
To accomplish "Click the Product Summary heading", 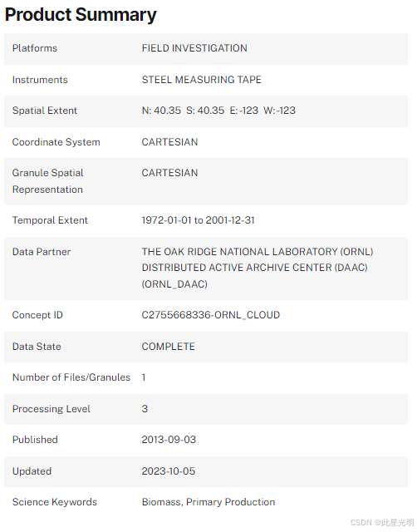I will 81,15.
